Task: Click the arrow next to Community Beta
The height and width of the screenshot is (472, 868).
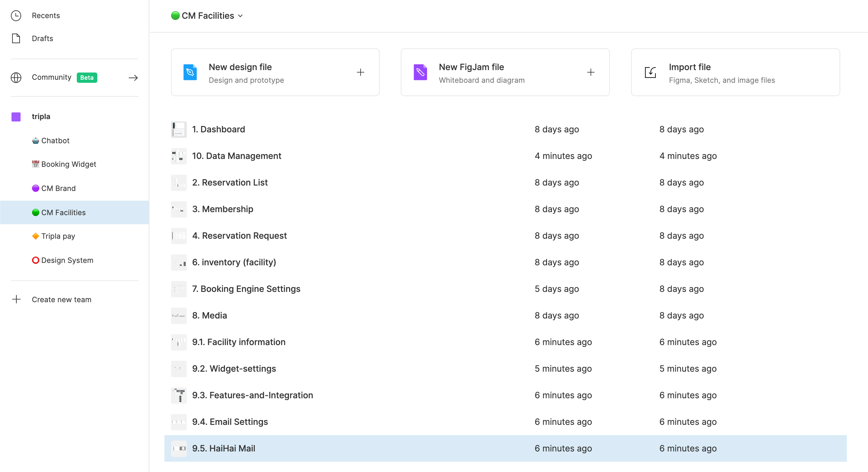Action: [x=133, y=78]
